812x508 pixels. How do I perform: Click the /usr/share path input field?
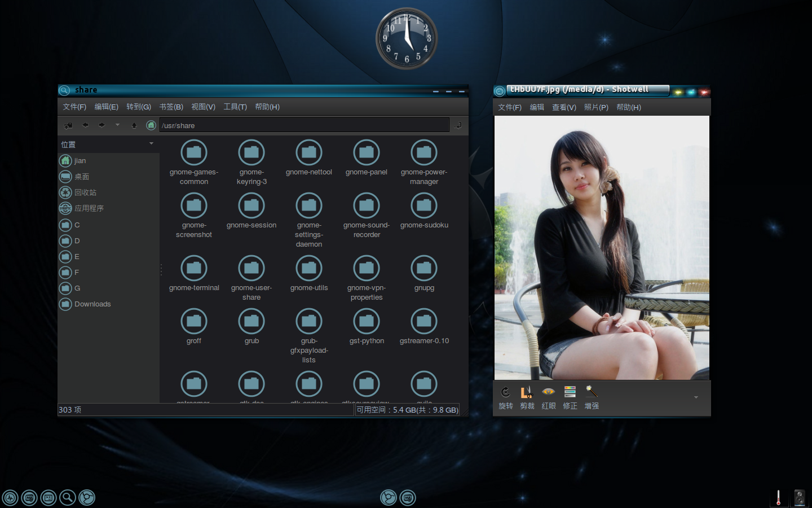tap(304, 125)
